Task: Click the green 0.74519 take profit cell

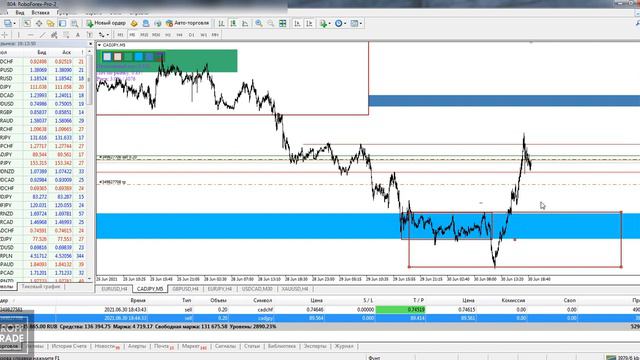Action: [x=400, y=310]
